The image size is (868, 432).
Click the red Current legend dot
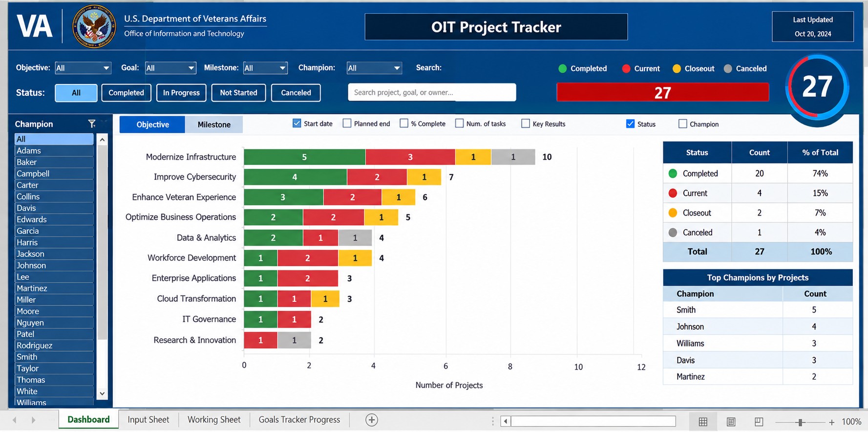tap(626, 69)
